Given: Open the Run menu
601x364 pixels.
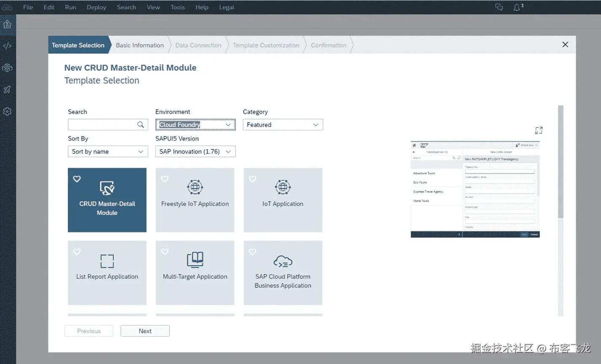Looking at the screenshot, I should [x=70, y=7].
